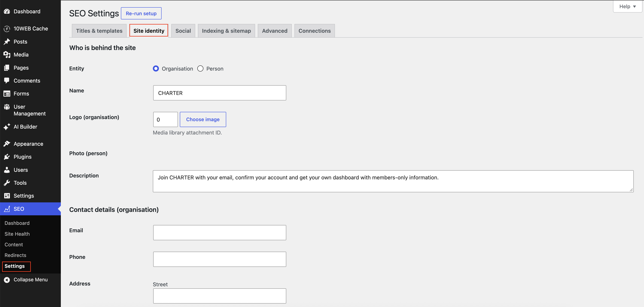Open User Management menu item
Image resolution: width=644 pixels, height=307 pixels.
pos(29,110)
